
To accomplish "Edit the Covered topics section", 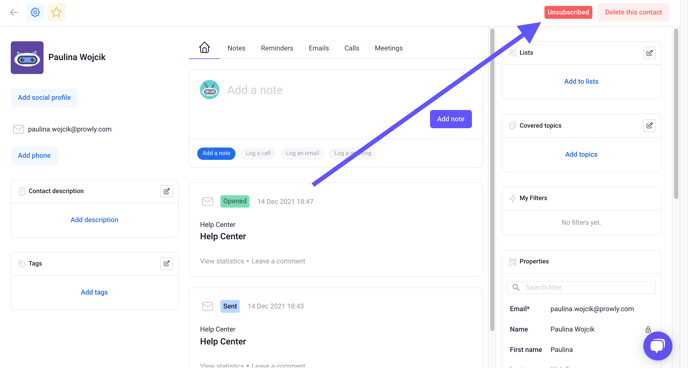I will (649, 126).
